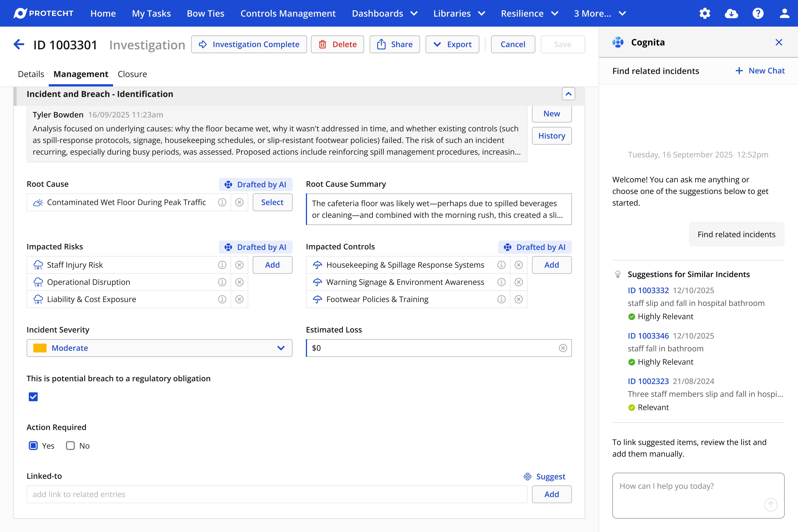Remove the Staff Injury Risk entry

239,265
